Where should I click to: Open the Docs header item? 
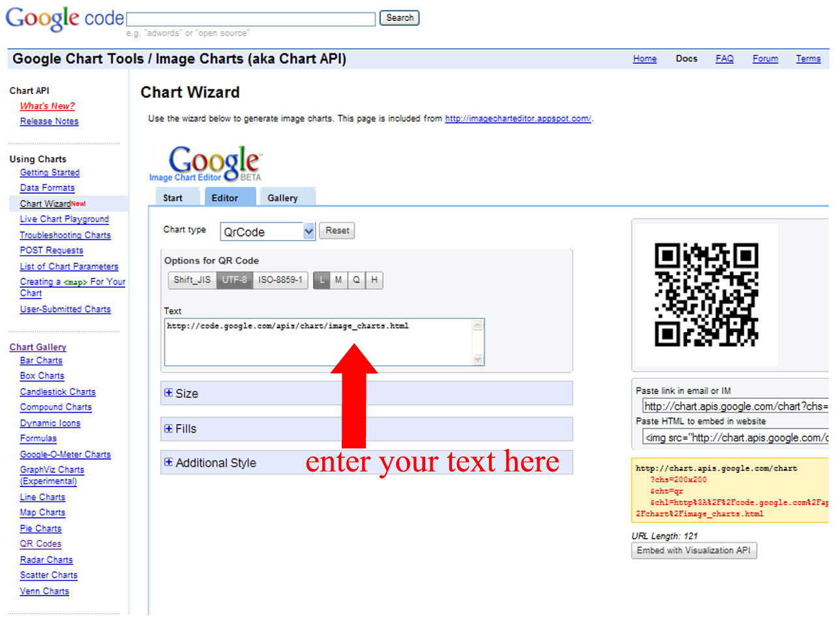pos(686,59)
